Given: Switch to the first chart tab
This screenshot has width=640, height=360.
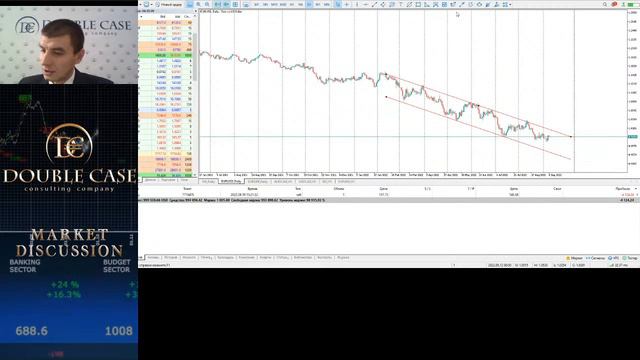Looking at the screenshot, I should tap(208, 182).
